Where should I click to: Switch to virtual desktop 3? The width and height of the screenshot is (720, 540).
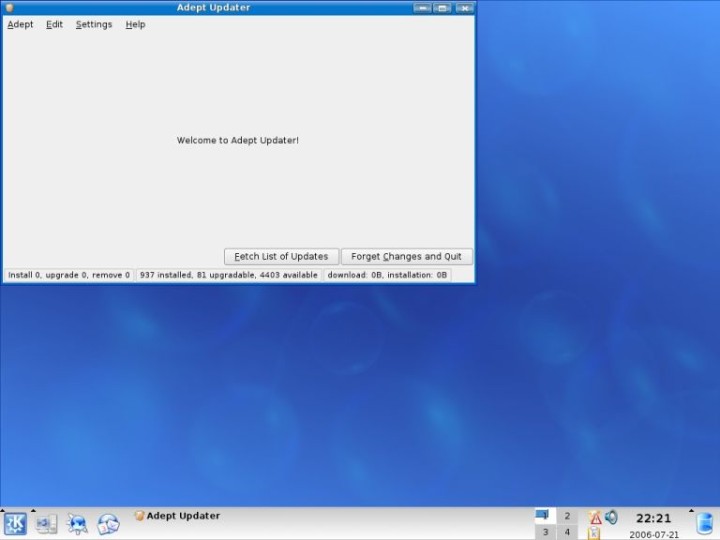(x=545, y=532)
